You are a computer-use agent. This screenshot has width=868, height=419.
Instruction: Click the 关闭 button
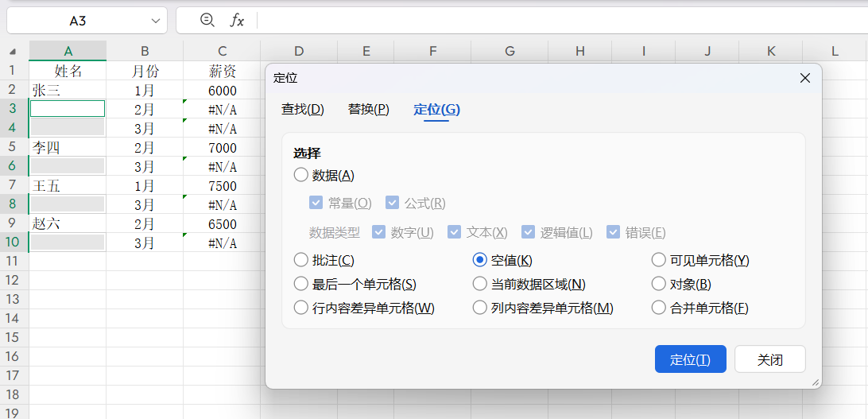770,359
